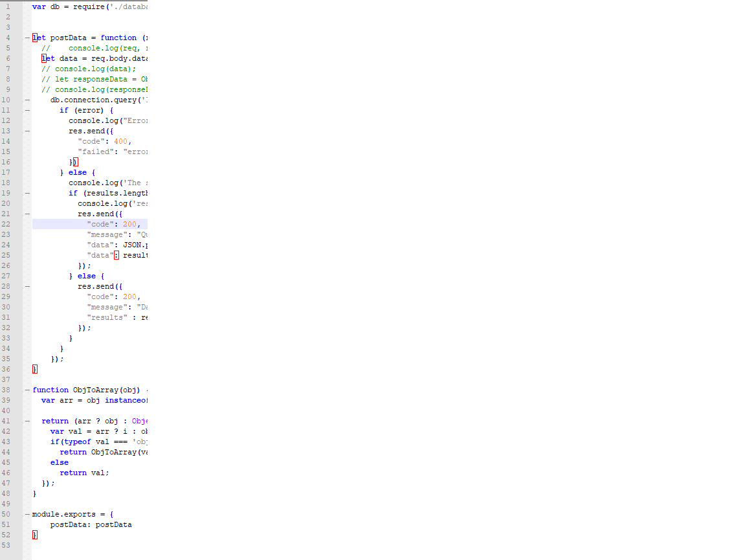The width and height of the screenshot is (754, 560).
Task: Click the else keyword on line 17
Action: (78, 172)
